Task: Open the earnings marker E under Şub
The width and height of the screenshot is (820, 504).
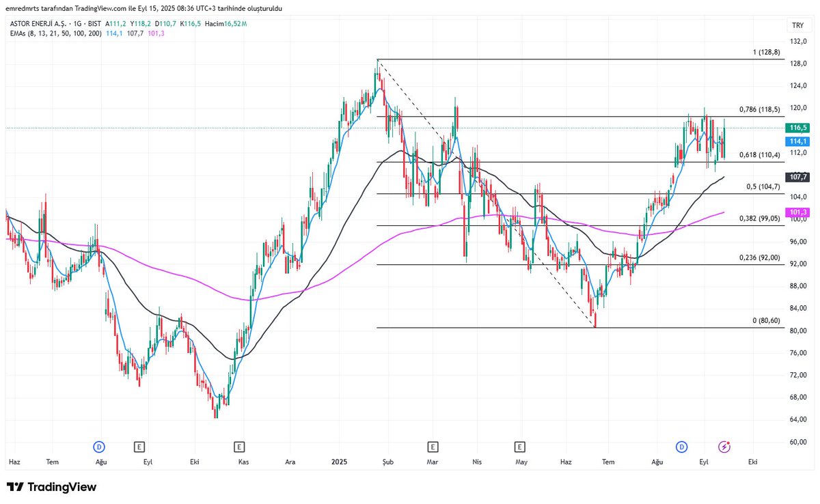Action: [431, 447]
